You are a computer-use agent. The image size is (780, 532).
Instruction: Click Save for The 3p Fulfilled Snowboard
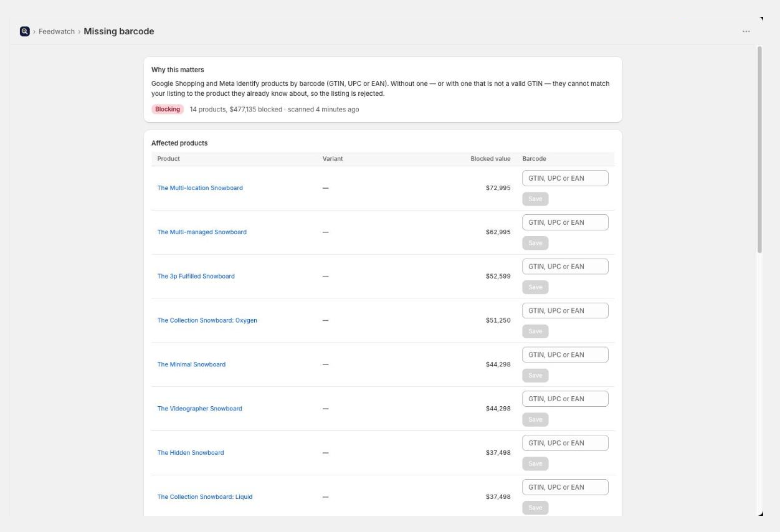[535, 288]
